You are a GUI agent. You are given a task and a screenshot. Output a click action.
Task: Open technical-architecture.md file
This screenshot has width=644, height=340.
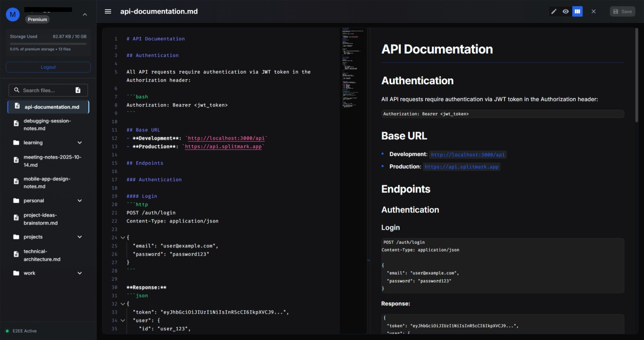click(x=42, y=255)
